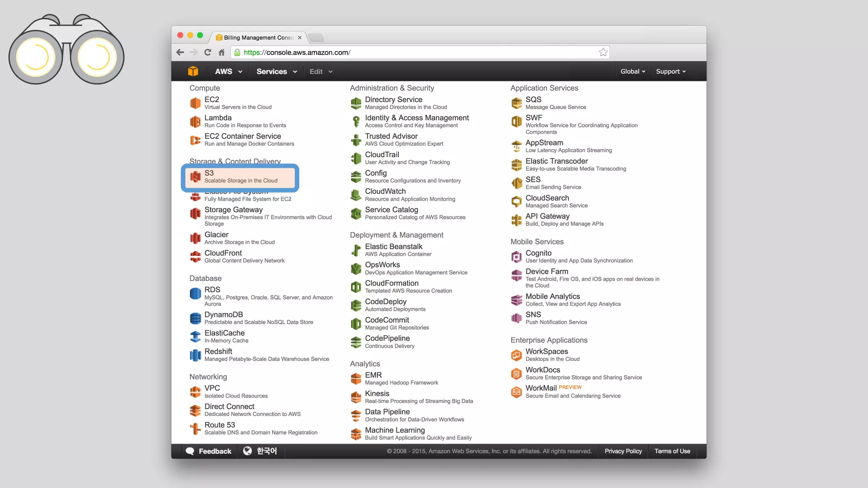
Task: Click the Lambda service icon
Action: coord(195,122)
